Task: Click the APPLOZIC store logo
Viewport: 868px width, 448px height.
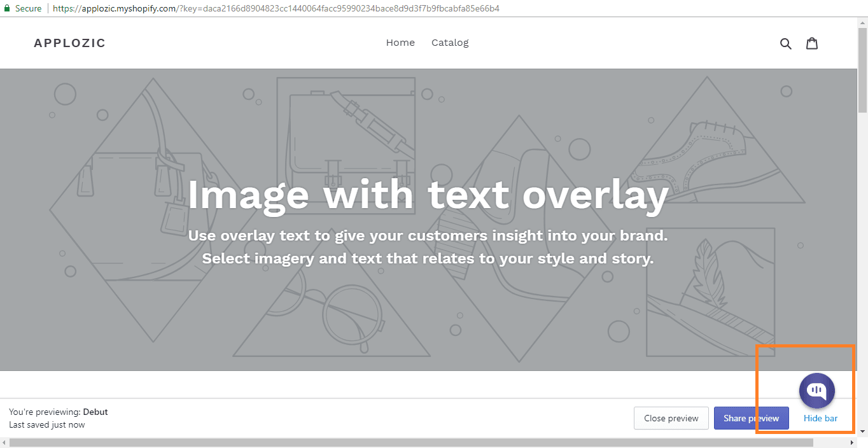Action: pyautogui.click(x=70, y=43)
